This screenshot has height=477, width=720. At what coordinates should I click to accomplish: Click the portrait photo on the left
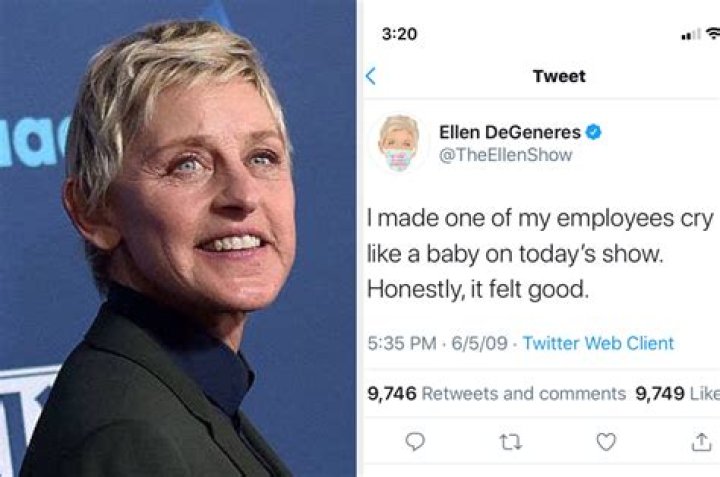point(178,238)
